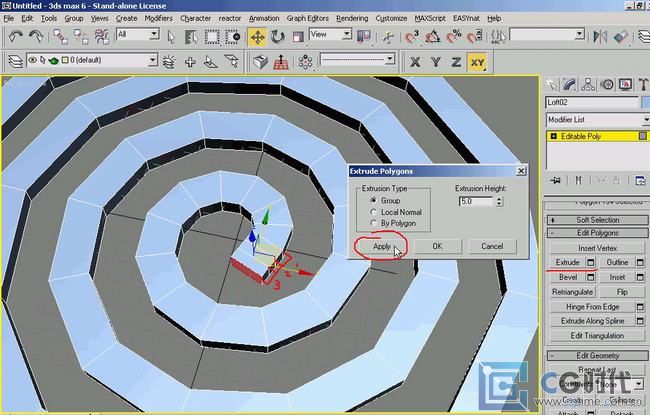Open the dashed line style dropdown
The width and height of the screenshot is (650, 415).
pos(357,60)
